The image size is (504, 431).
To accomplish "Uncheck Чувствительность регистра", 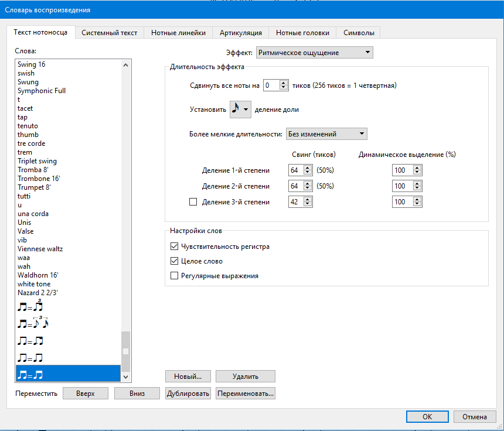I will [174, 247].
